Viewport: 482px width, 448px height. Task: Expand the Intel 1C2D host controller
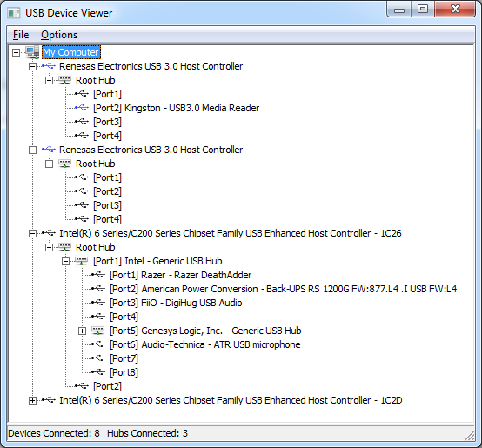click(x=32, y=401)
